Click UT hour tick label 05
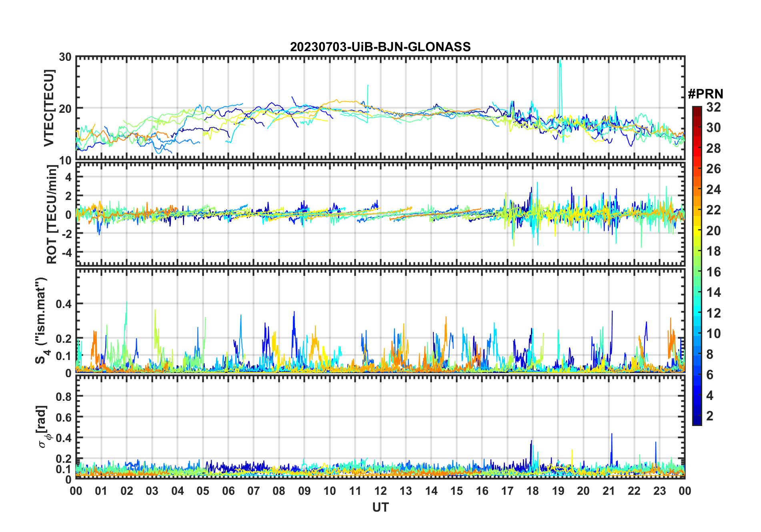Image resolution: width=761 pixels, height=532 pixels. point(203,491)
